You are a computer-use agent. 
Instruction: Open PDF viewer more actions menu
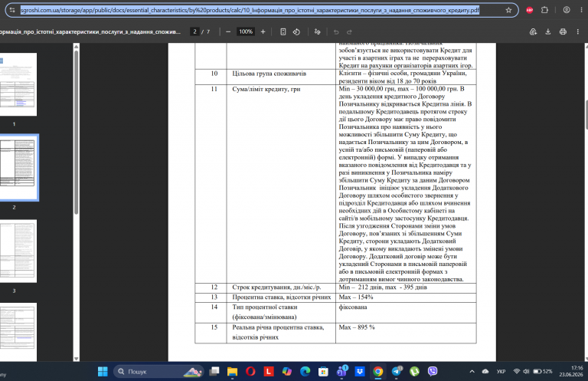pyautogui.click(x=578, y=32)
